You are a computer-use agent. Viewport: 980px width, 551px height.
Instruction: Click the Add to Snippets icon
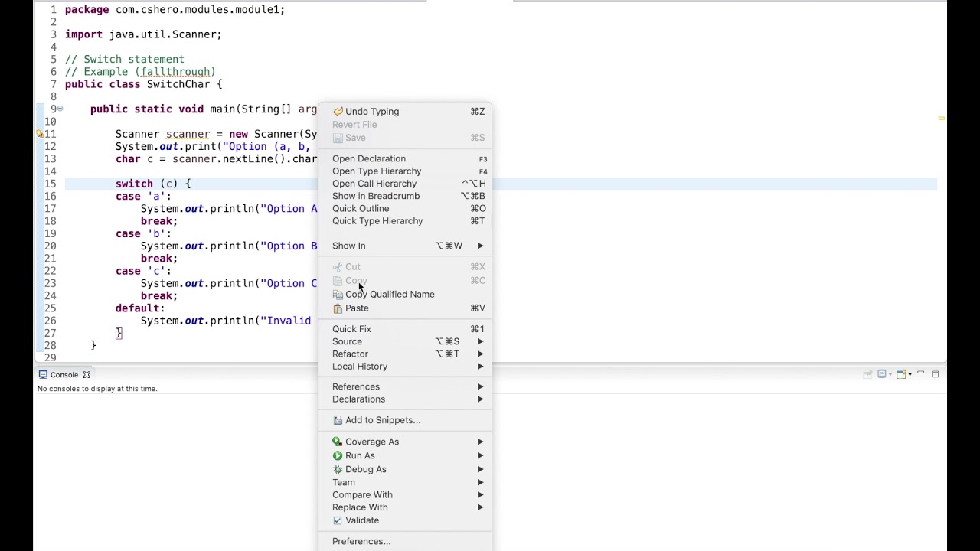coord(338,420)
